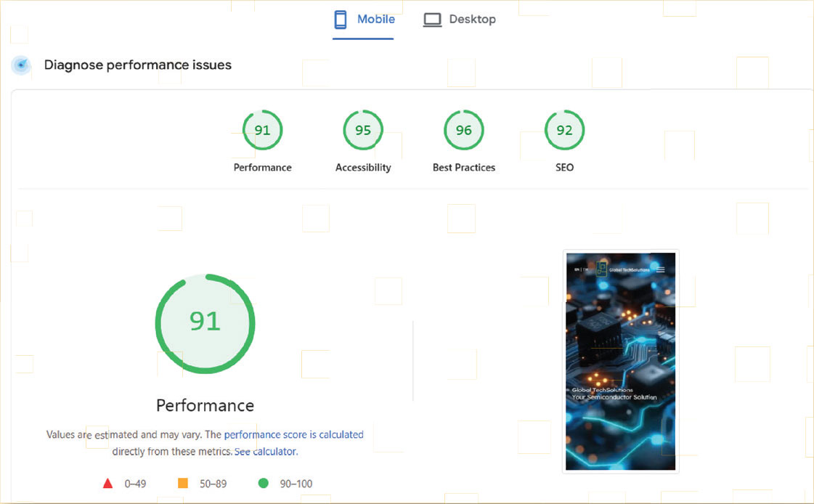
Task: Click the Performance 91 score gauge at top
Action: [x=262, y=131]
